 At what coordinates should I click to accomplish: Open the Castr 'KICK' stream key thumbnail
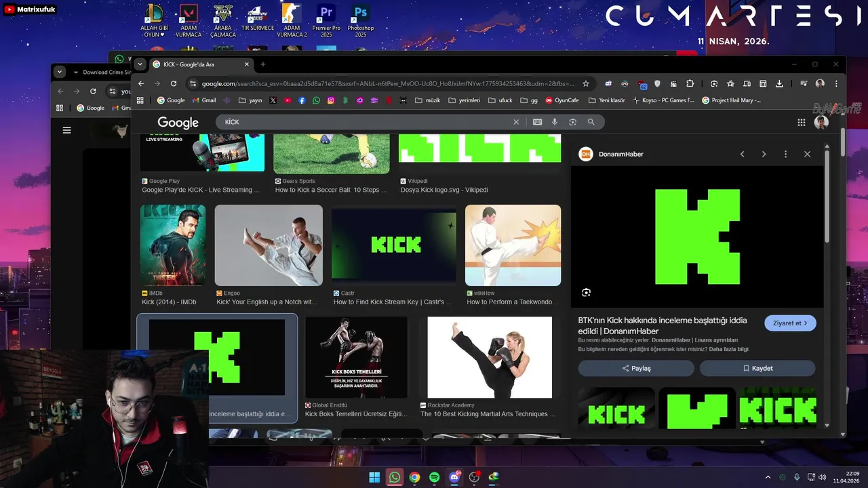[394, 245]
